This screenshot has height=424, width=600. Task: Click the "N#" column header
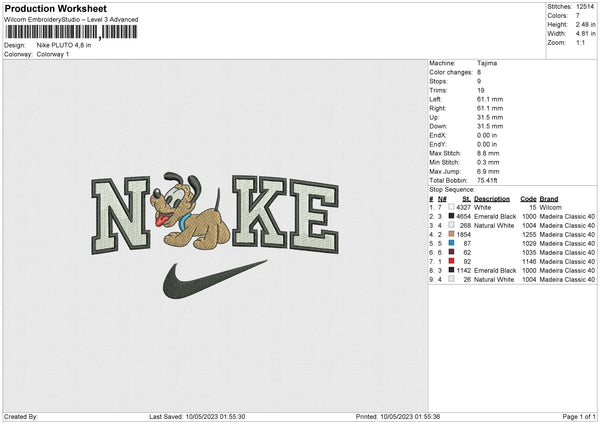point(442,199)
